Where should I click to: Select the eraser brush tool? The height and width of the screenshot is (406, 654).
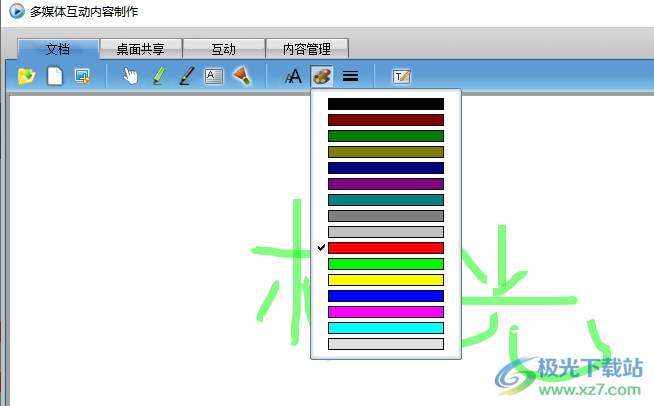click(242, 76)
